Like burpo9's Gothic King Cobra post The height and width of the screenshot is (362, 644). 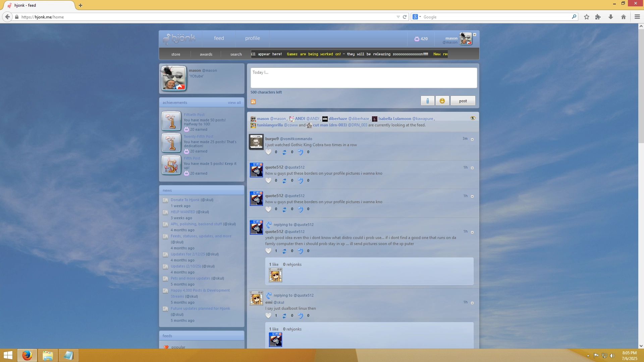click(x=268, y=152)
